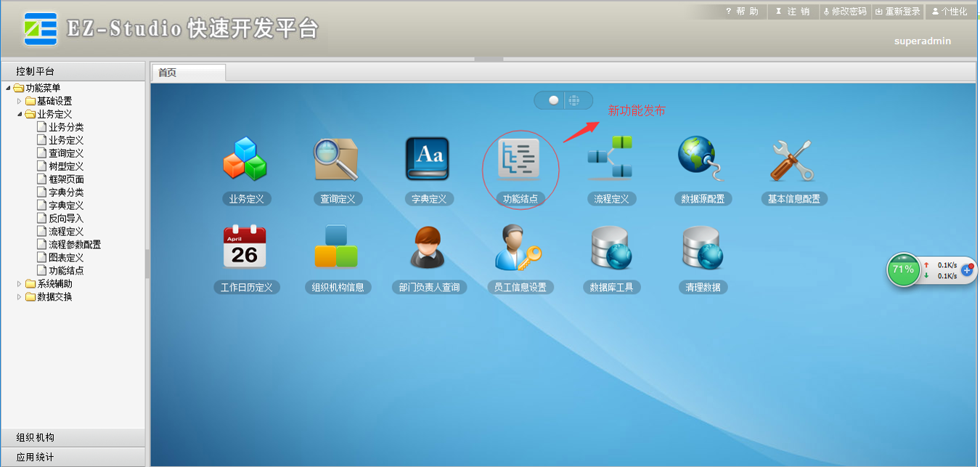Open the 工作日历定义 calendar icon

245,248
